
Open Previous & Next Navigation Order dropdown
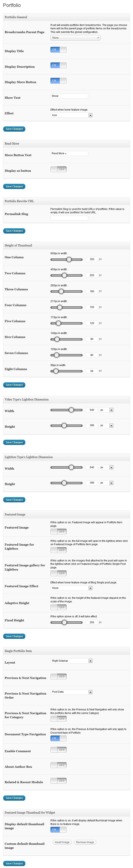[x=71, y=692]
